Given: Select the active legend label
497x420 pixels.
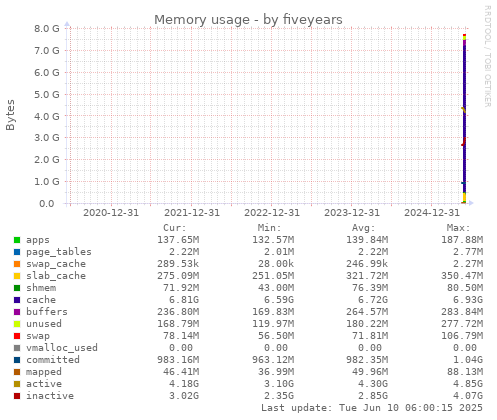Looking at the screenshot, I should click(44, 384).
